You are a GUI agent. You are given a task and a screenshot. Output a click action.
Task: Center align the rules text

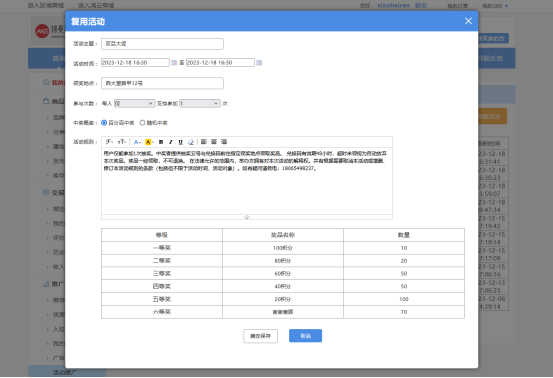tap(214, 142)
